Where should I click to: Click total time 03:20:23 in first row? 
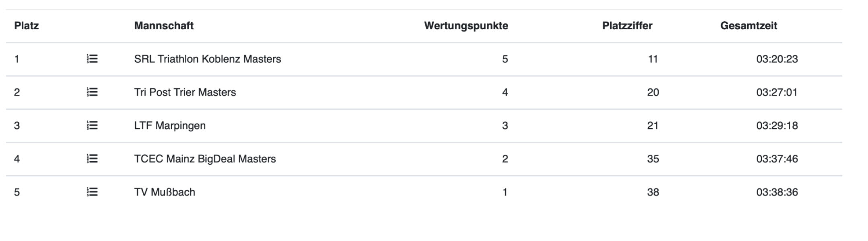pos(777,59)
